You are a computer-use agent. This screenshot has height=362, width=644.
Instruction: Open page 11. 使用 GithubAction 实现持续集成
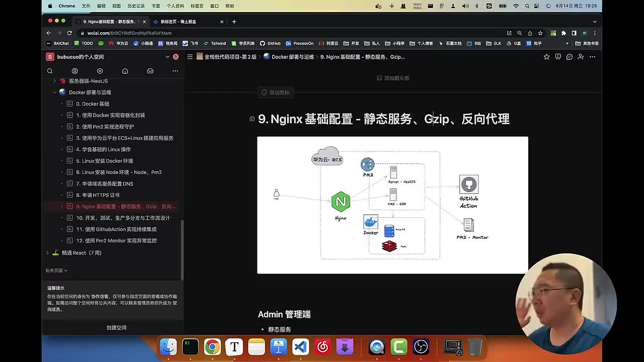click(116, 229)
